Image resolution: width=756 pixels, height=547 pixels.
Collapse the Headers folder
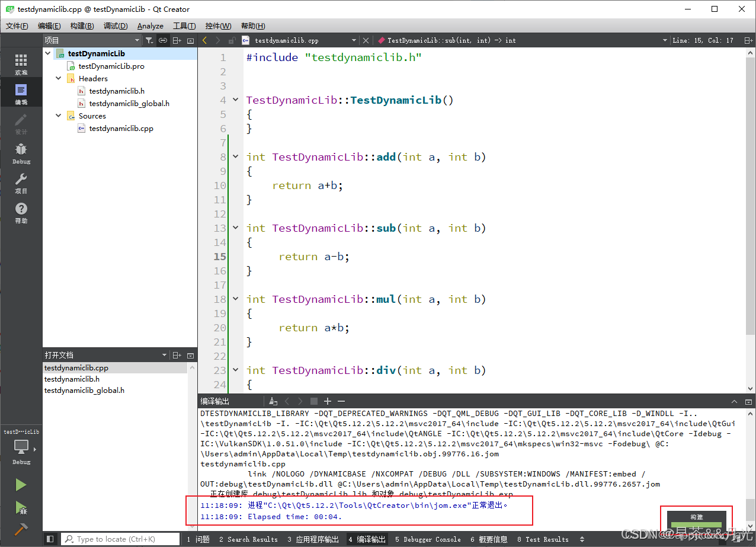tap(59, 78)
